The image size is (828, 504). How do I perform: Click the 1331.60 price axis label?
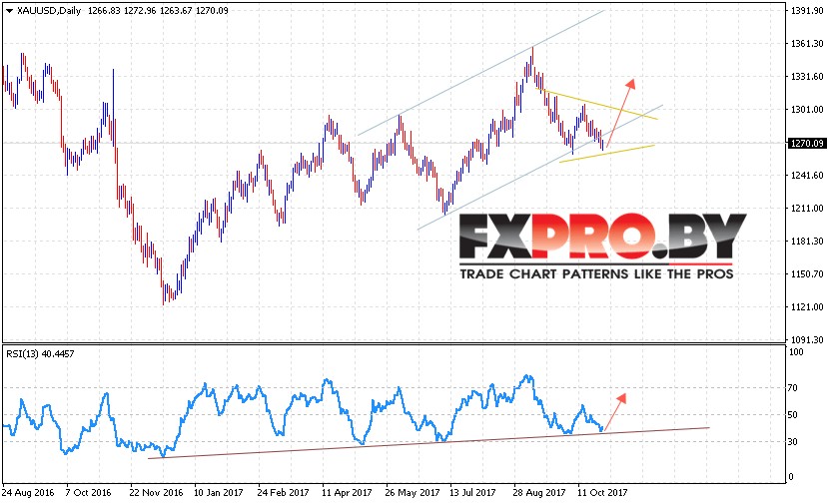tap(807, 77)
